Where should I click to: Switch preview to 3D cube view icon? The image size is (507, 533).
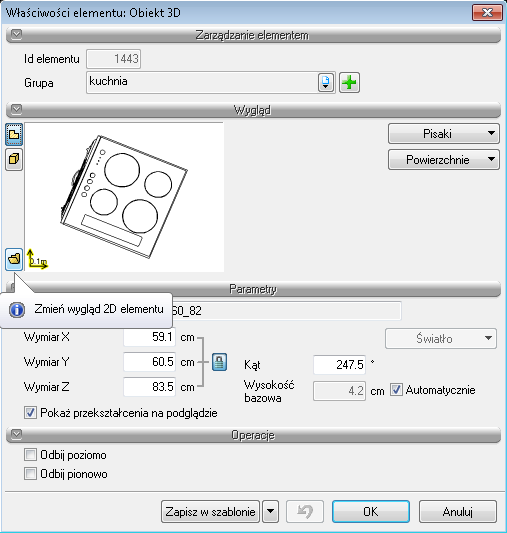coord(14,159)
